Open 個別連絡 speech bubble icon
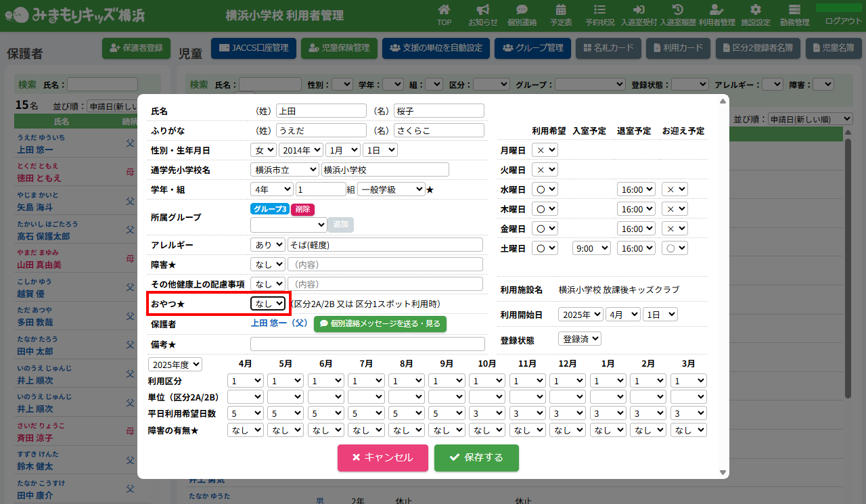866x504 pixels. pyautogui.click(x=522, y=15)
